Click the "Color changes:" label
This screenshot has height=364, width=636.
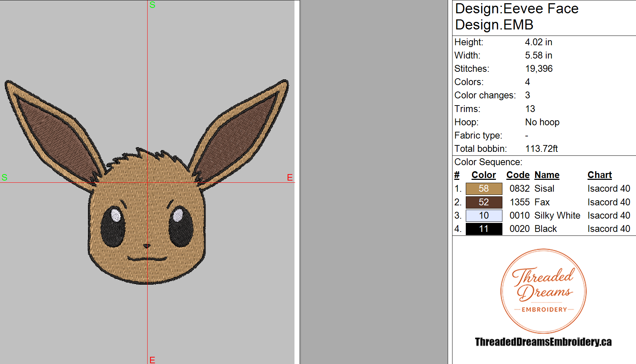pyautogui.click(x=485, y=95)
